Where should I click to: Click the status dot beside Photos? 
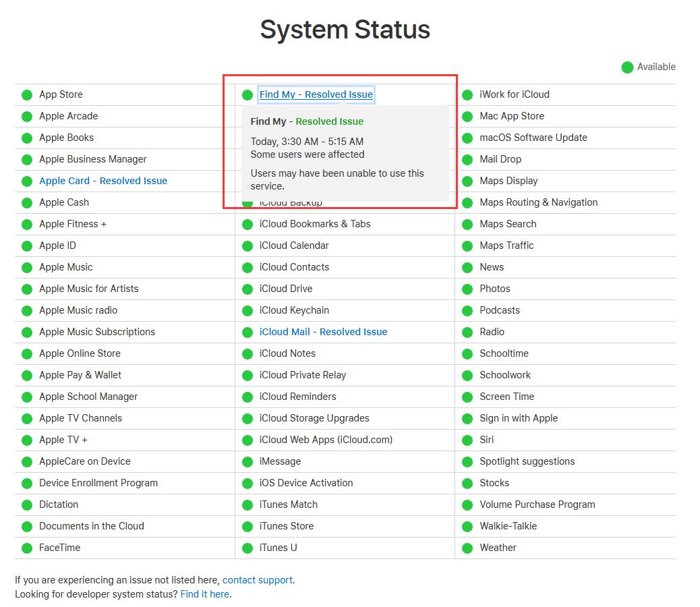[x=467, y=289]
